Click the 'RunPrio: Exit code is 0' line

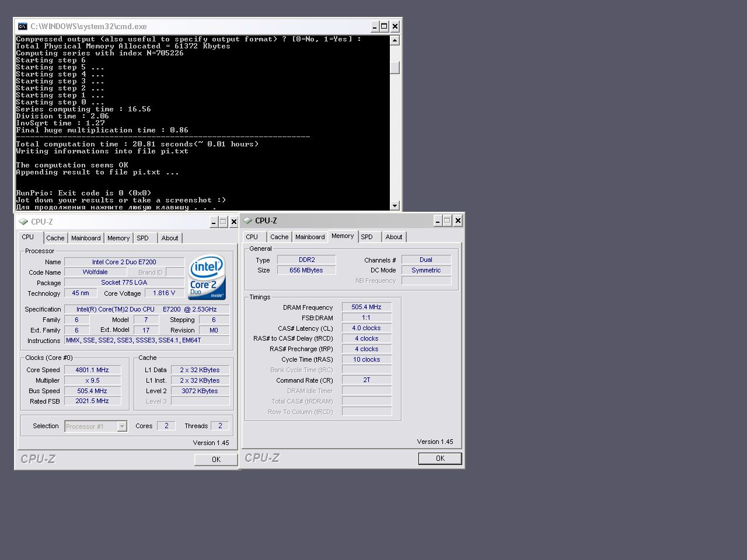click(x=83, y=193)
